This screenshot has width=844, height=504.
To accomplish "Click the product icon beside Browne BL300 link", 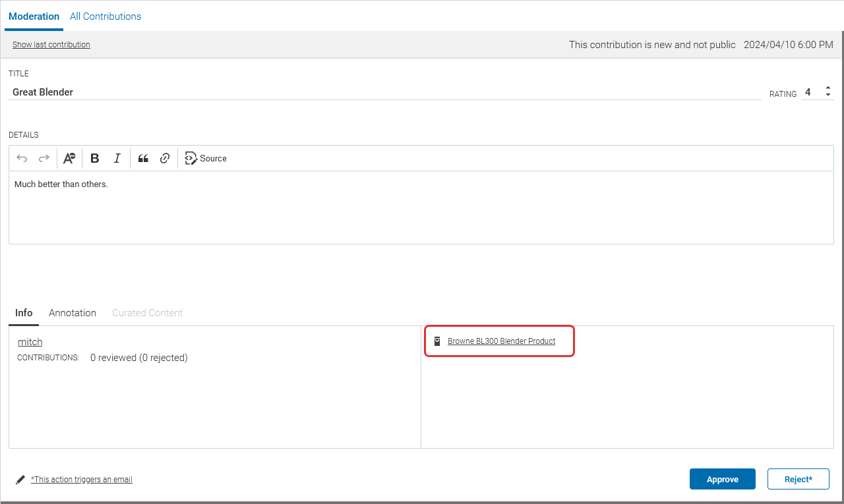I will (437, 341).
